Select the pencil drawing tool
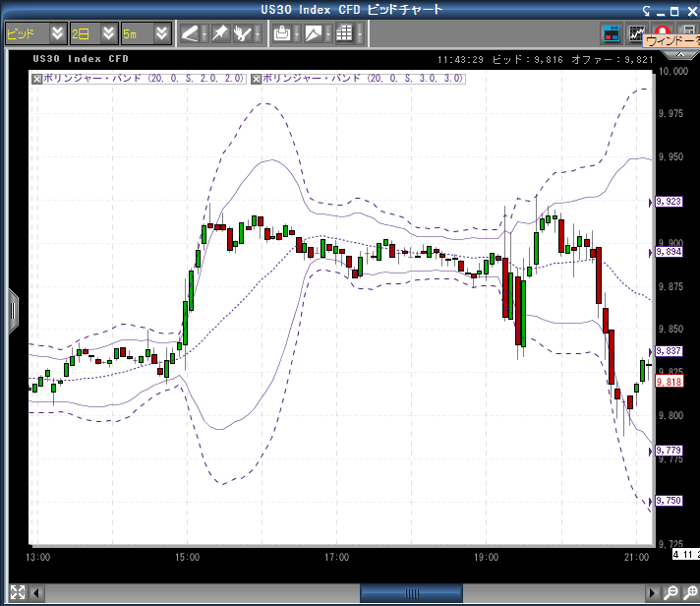The height and width of the screenshot is (606, 700). [x=190, y=33]
